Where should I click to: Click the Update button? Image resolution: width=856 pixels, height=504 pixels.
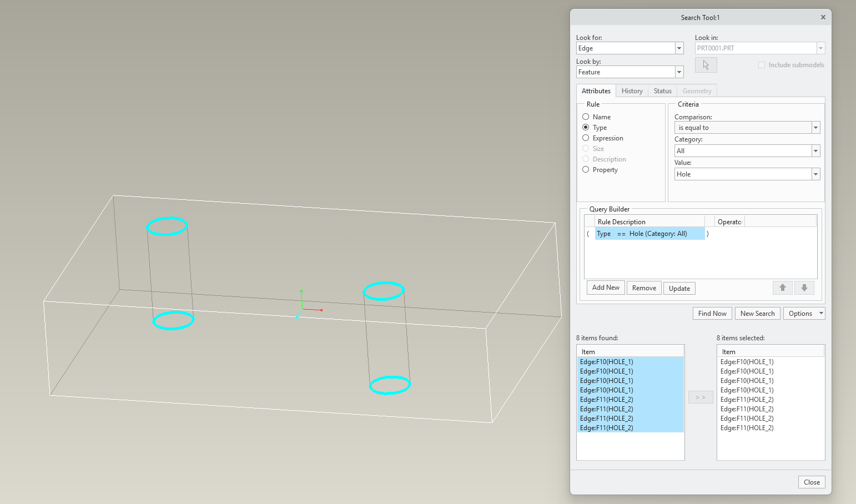tap(679, 288)
